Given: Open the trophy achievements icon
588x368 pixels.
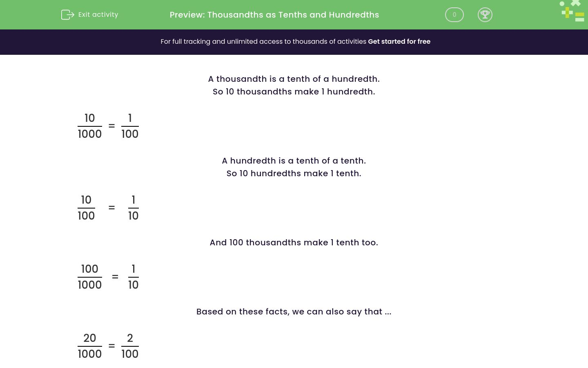Looking at the screenshot, I should click(x=485, y=15).
